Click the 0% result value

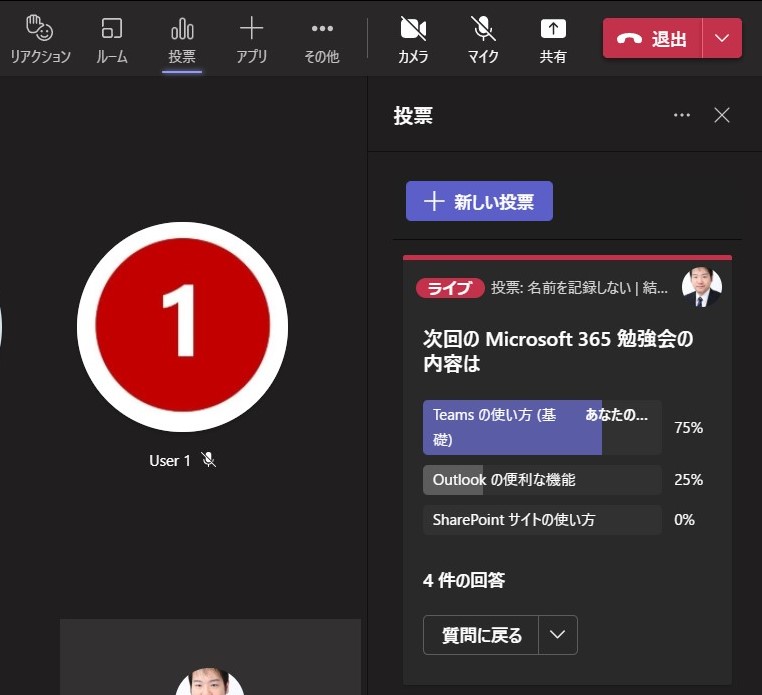pos(684,520)
